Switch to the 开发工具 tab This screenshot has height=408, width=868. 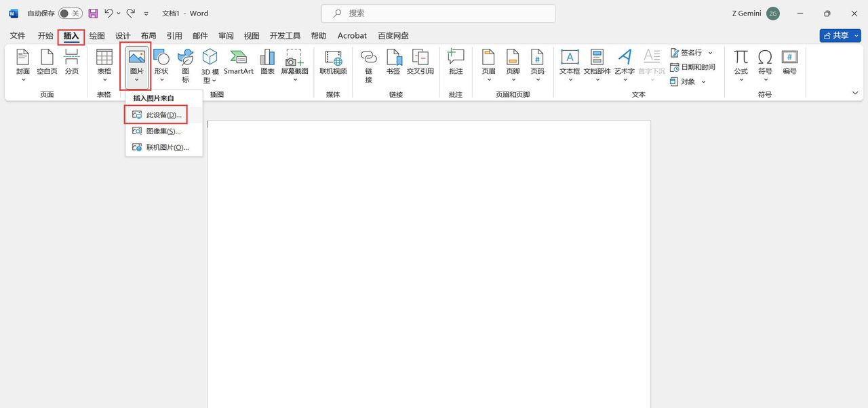(285, 36)
